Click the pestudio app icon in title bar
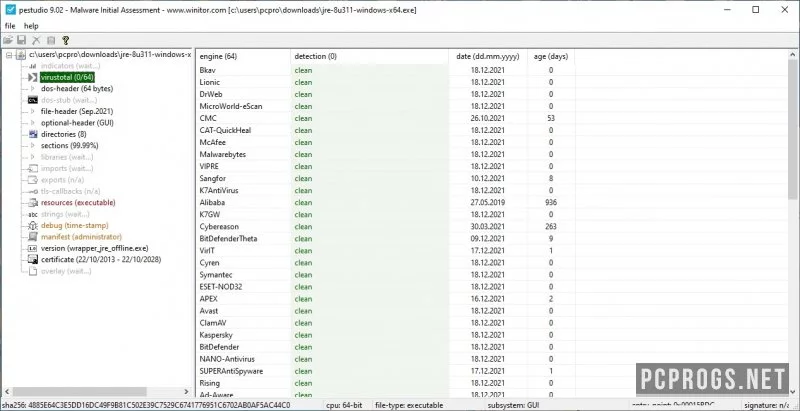Screen dimensions: 800x411 click(x=9, y=10)
